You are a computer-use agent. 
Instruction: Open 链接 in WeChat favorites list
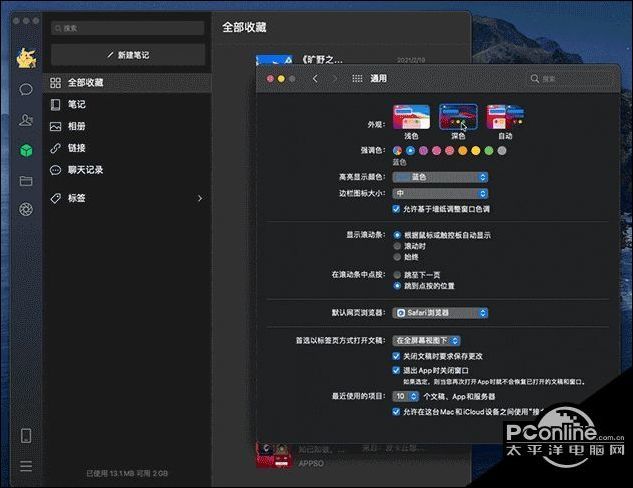[x=127, y=148]
